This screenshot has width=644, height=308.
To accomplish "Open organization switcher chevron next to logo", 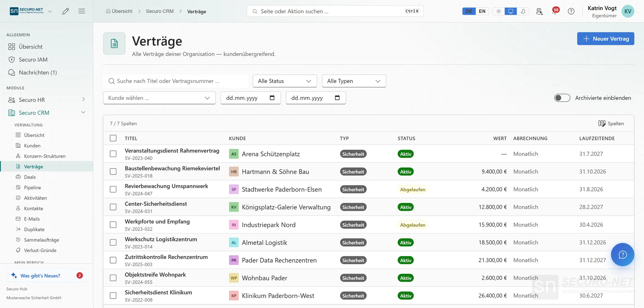I will (50, 11).
